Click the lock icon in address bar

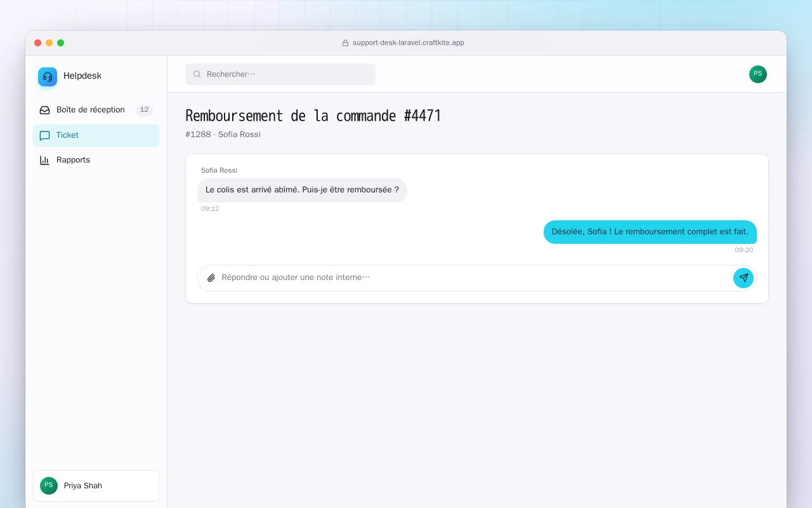pos(346,43)
